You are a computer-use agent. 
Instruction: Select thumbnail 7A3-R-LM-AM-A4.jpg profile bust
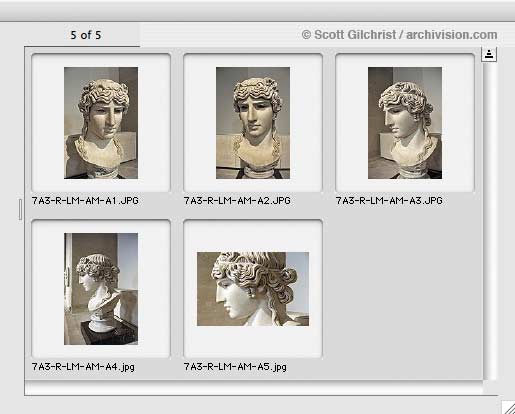(x=101, y=289)
